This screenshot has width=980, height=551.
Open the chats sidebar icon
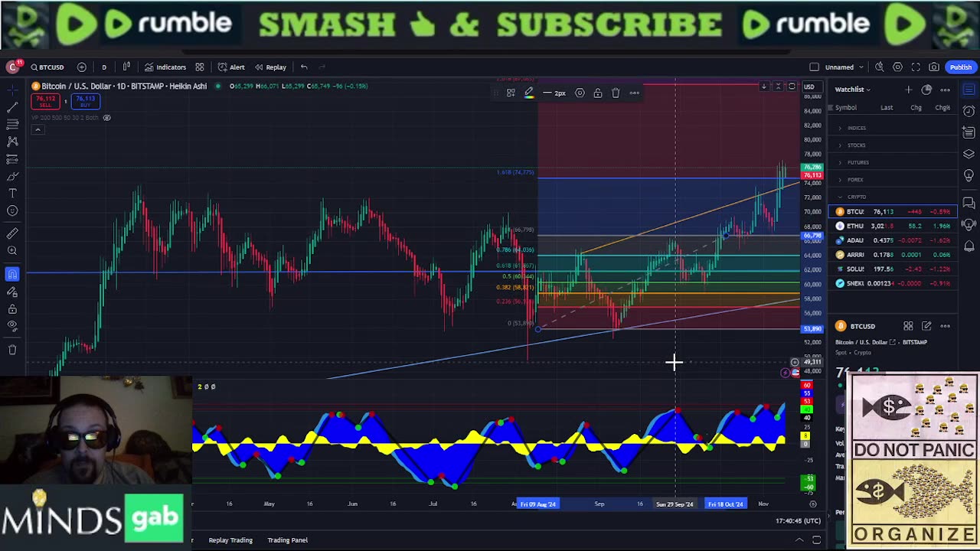tap(969, 203)
